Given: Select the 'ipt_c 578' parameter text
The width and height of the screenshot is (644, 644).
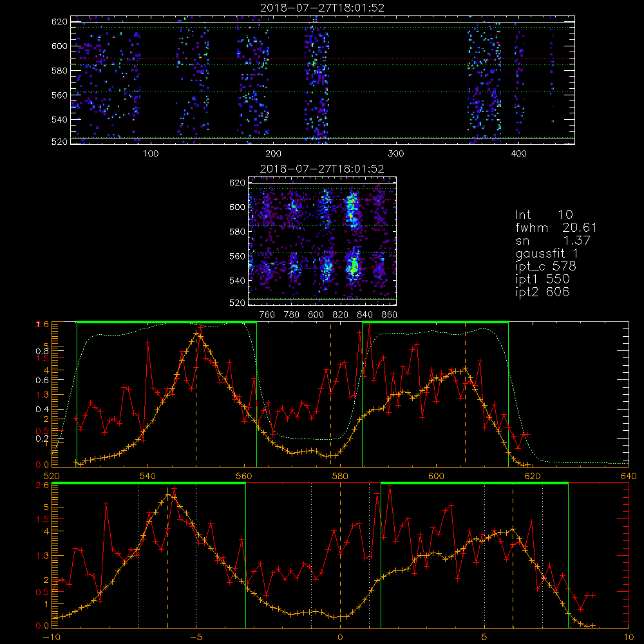Looking at the screenshot, I should click(x=546, y=267).
